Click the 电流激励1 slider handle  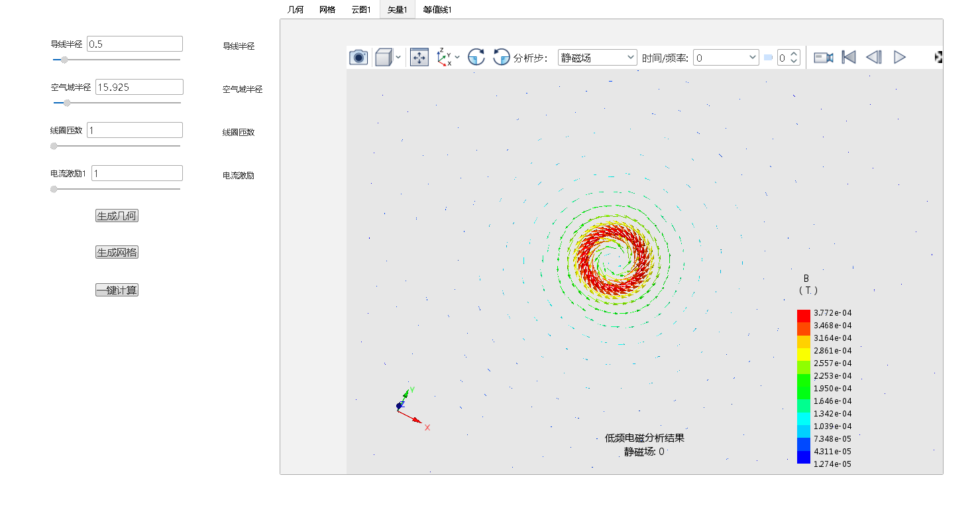(x=54, y=189)
